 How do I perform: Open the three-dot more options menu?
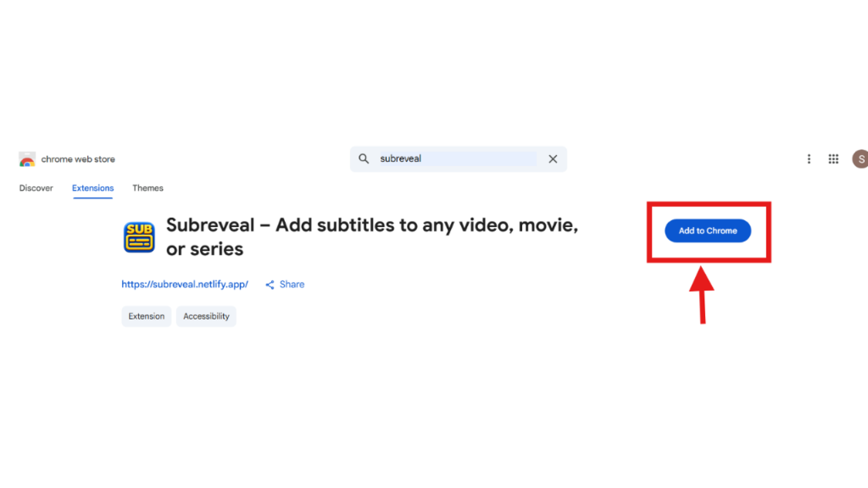pos(809,158)
